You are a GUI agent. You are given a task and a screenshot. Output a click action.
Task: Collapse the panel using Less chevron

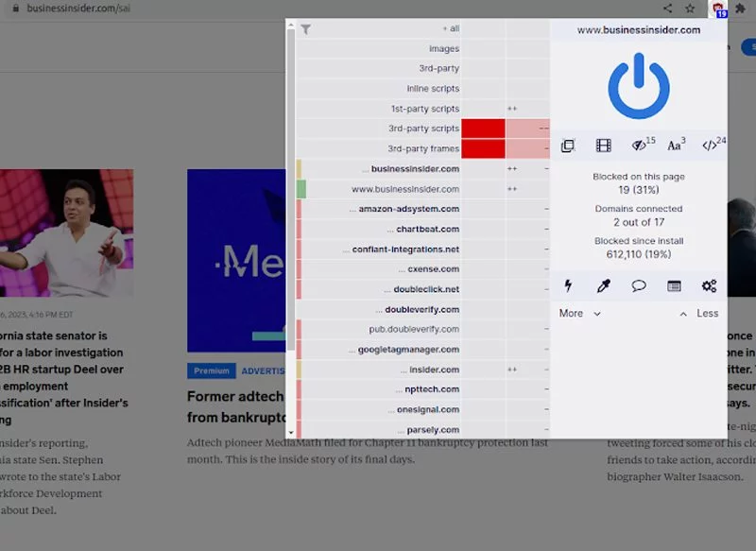pyautogui.click(x=699, y=314)
